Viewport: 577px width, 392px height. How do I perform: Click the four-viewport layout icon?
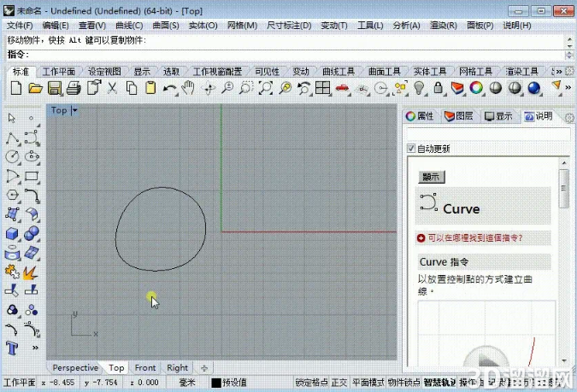323,88
